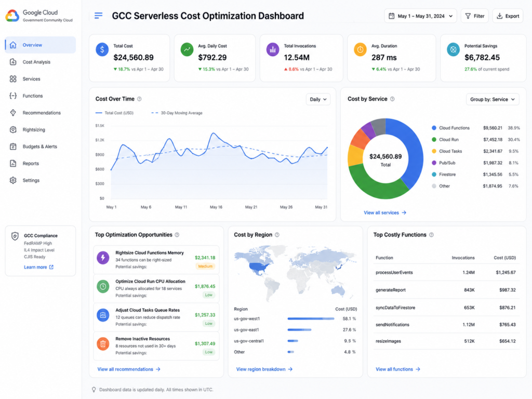
Task: Click the 30-Day Moving Average legend
Action: pos(177,113)
